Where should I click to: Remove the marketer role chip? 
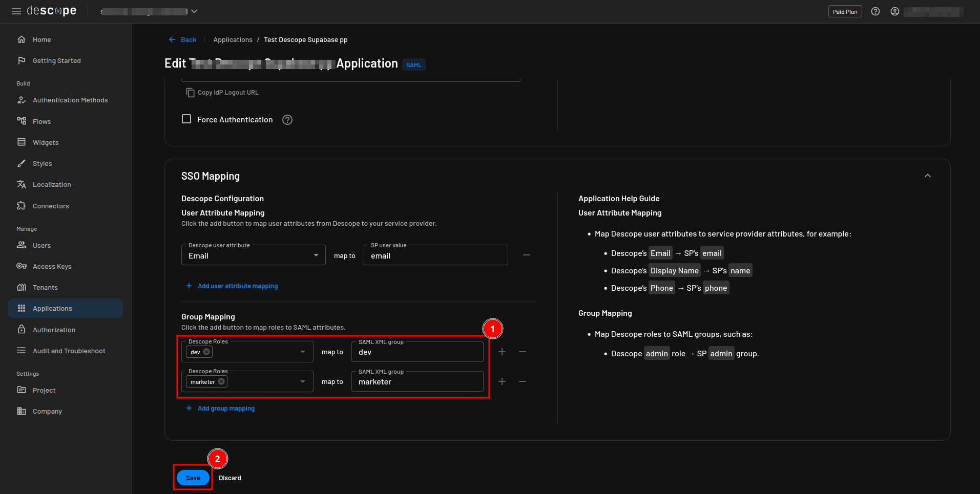click(x=221, y=381)
